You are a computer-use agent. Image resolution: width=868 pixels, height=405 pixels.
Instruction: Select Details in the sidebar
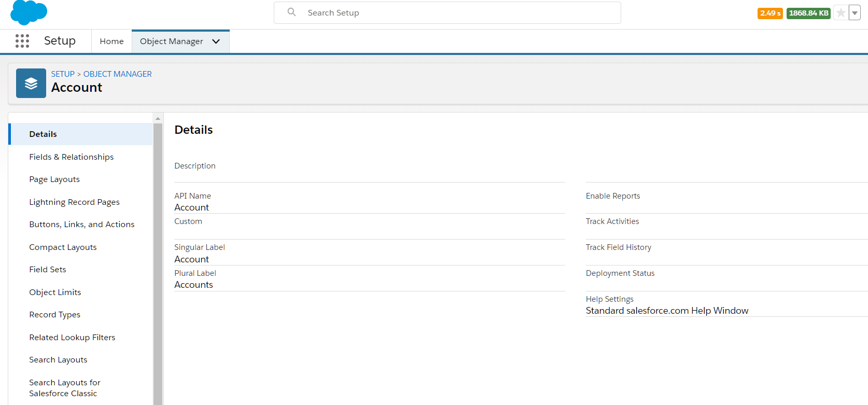pos(81,134)
